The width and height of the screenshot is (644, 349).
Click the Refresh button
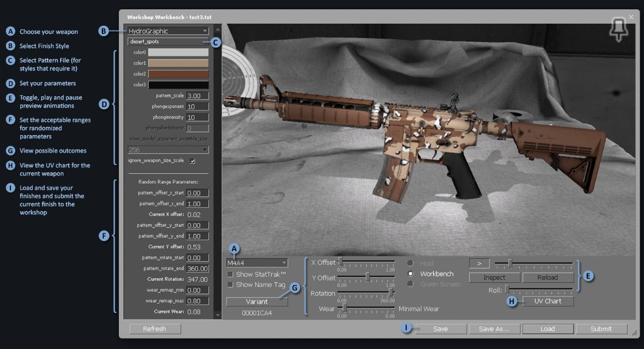click(x=155, y=329)
